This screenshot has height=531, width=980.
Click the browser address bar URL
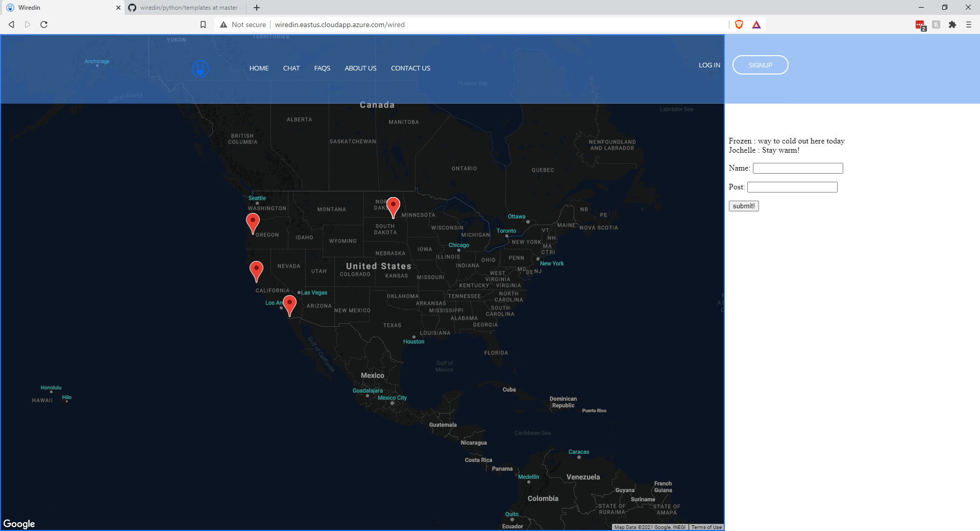(x=340, y=25)
